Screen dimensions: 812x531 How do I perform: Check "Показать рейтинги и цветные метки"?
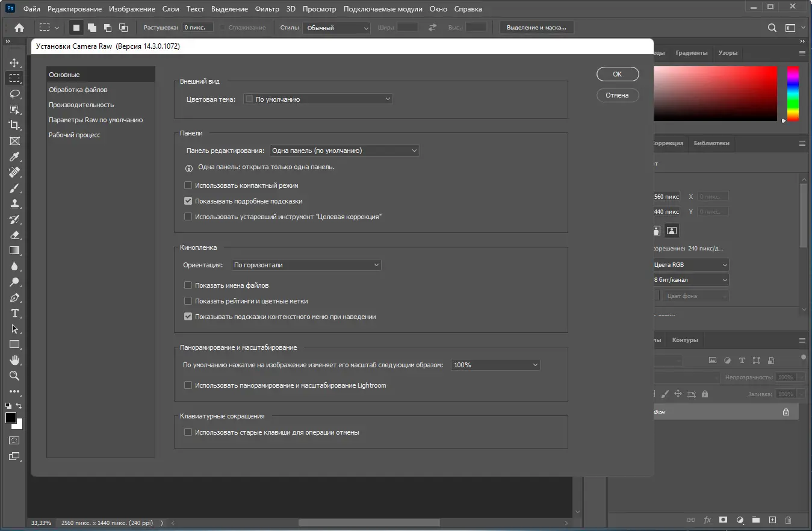[x=188, y=301]
